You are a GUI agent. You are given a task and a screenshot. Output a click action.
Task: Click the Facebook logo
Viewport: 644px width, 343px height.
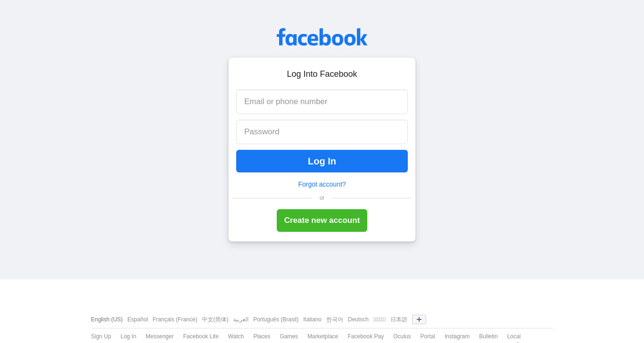[x=322, y=37]
